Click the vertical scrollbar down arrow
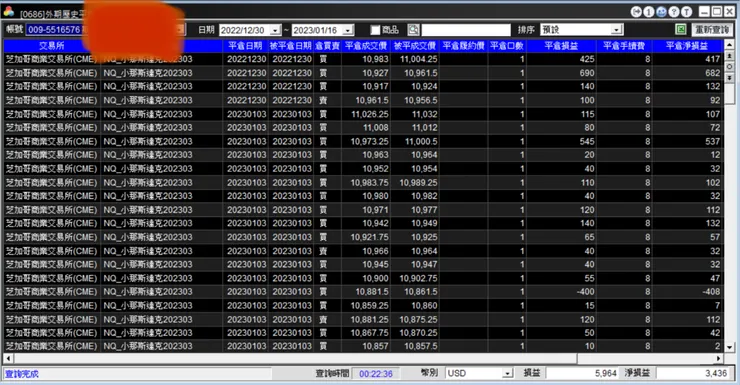740x385 pixels. tap(729, 347)
